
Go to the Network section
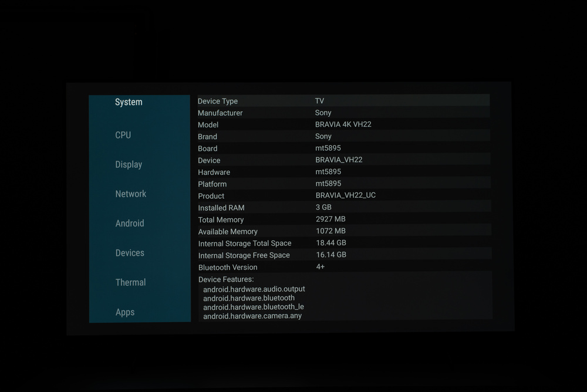pyautogui.click(x=130, y=194)
